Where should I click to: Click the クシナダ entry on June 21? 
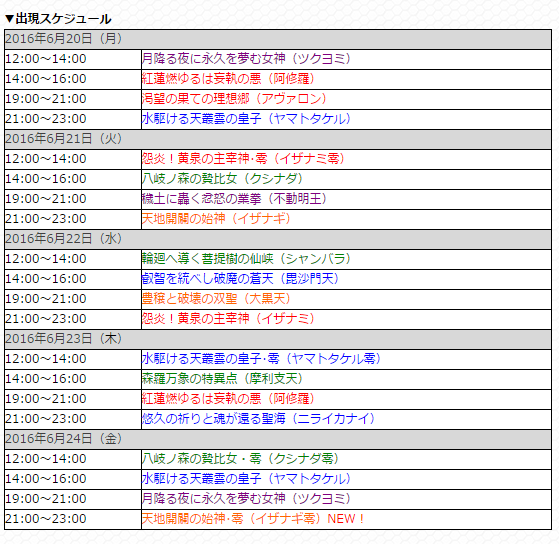pos(222,179)
